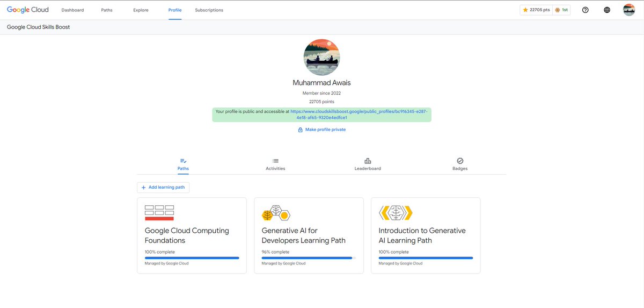Click Cloud Computing Foundations progress bar
Viewport: 644px width, 308px height.
click(x=192, y=258)
